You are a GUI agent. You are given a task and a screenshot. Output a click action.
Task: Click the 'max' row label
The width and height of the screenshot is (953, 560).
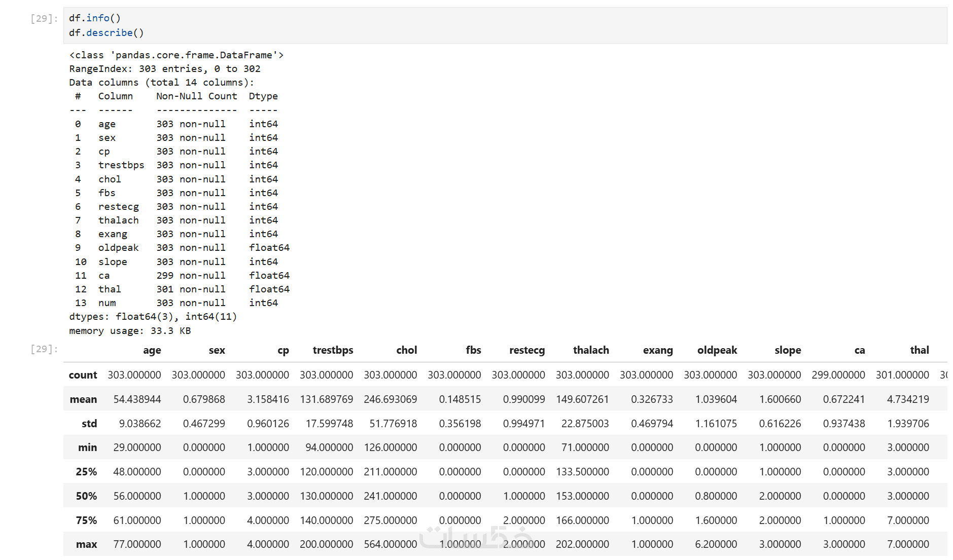(86, 544)
